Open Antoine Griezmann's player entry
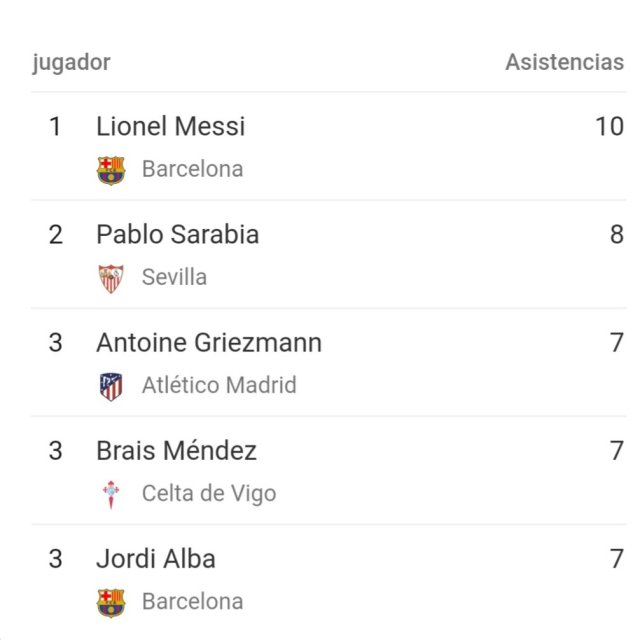 pos(209,343)
